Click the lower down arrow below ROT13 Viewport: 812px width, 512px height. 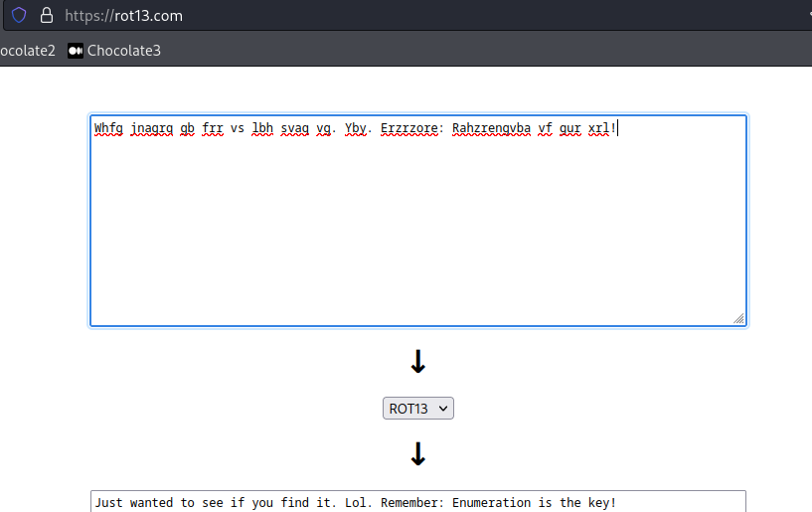418,454
